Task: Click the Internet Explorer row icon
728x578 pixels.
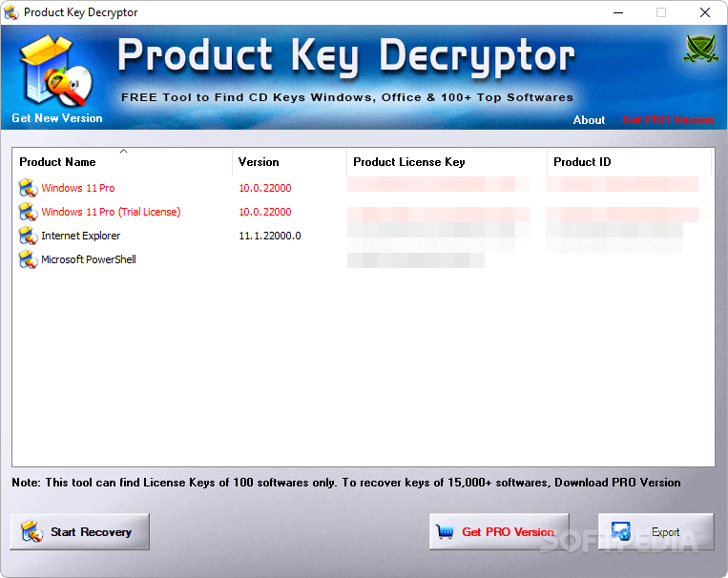Action: click(x=28, y=236)
